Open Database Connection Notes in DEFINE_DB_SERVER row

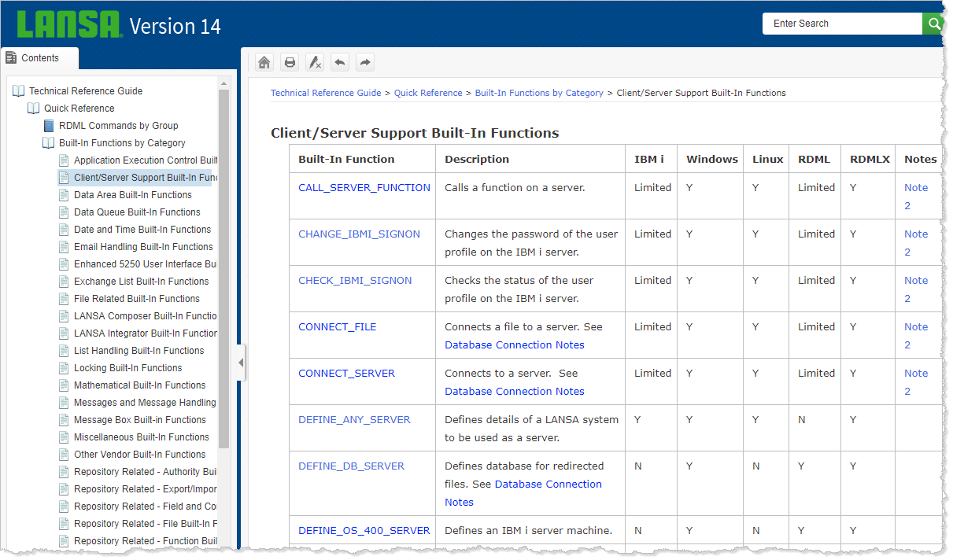tap(548, 484)
